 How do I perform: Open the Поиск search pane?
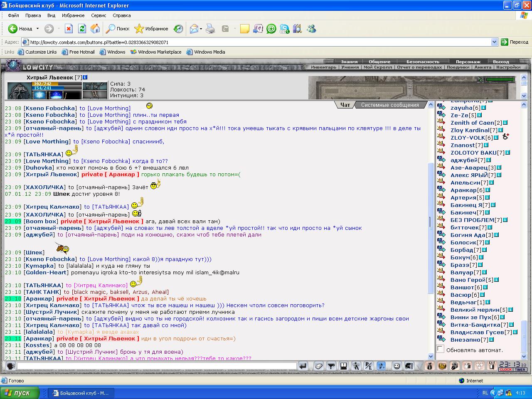pyautogui.click(x=118, y=29)
